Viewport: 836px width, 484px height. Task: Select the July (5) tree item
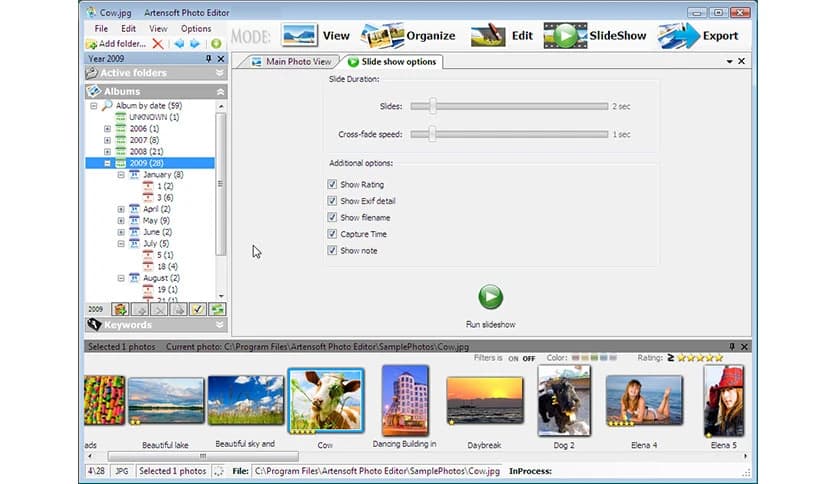click(156, 244)
